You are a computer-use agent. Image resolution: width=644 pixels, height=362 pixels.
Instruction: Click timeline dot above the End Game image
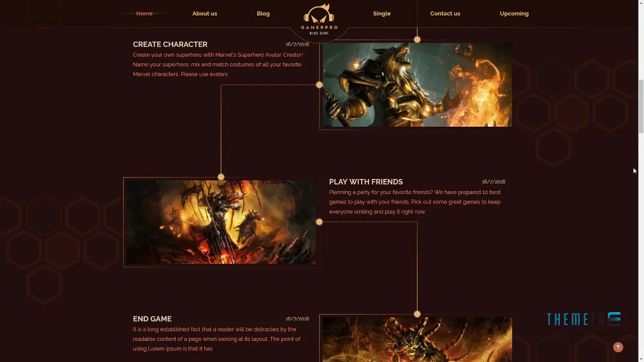[417, 314]
